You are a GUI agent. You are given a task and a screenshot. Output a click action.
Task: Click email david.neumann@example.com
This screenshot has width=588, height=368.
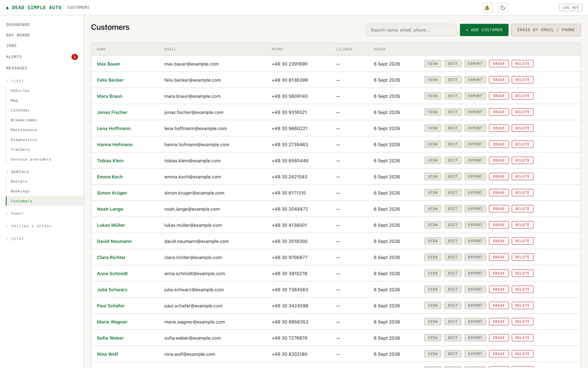coord(197,241)
